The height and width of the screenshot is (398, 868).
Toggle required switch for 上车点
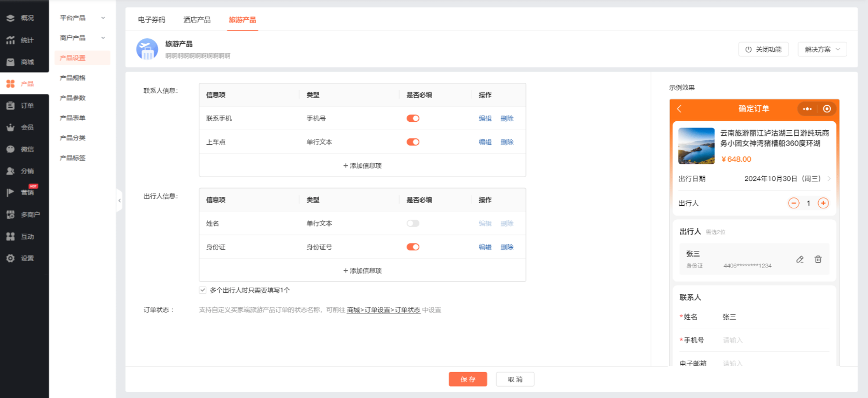(x=413, y=142)
